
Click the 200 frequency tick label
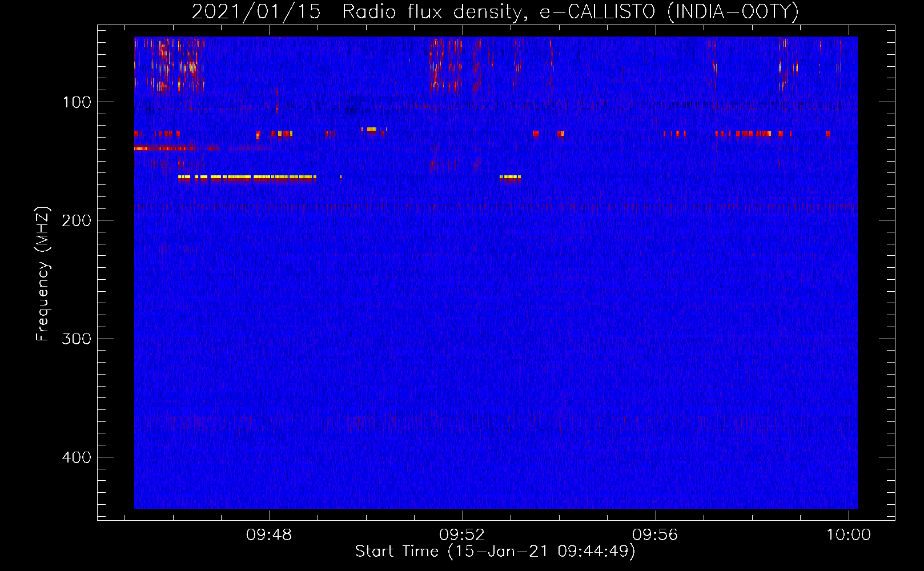(x=77, y=220)
